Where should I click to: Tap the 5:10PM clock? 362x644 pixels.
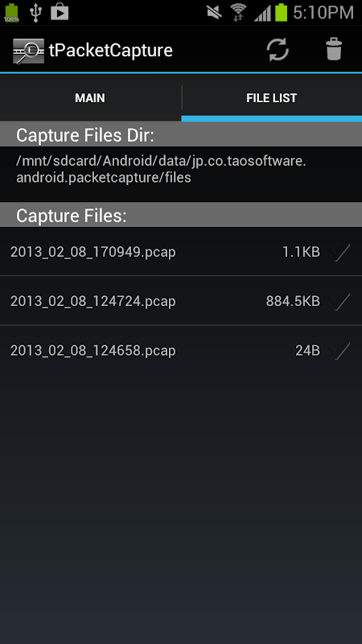[323, 13]
